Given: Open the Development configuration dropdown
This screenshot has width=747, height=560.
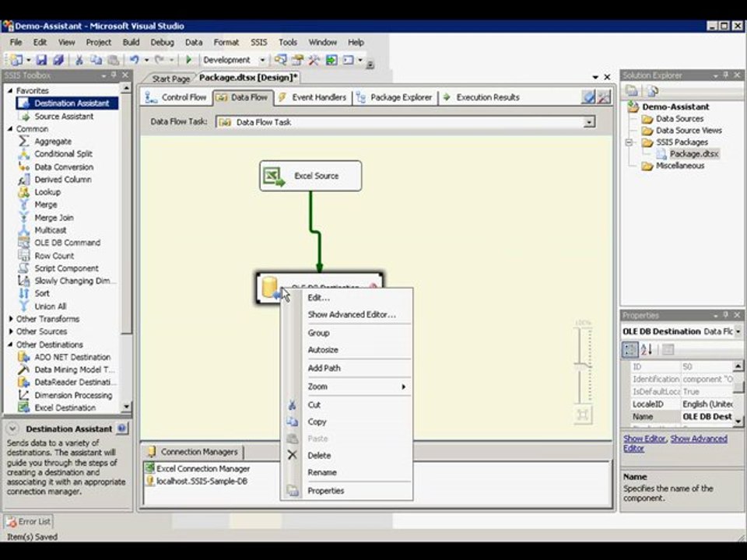Looking at the screenshot, I should (262, 60).
